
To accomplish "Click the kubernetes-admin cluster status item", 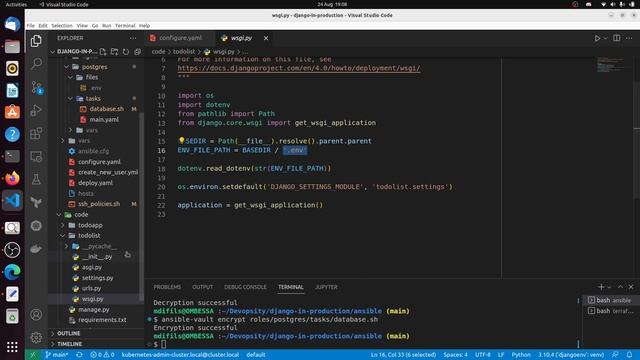I will coord(180,354).
